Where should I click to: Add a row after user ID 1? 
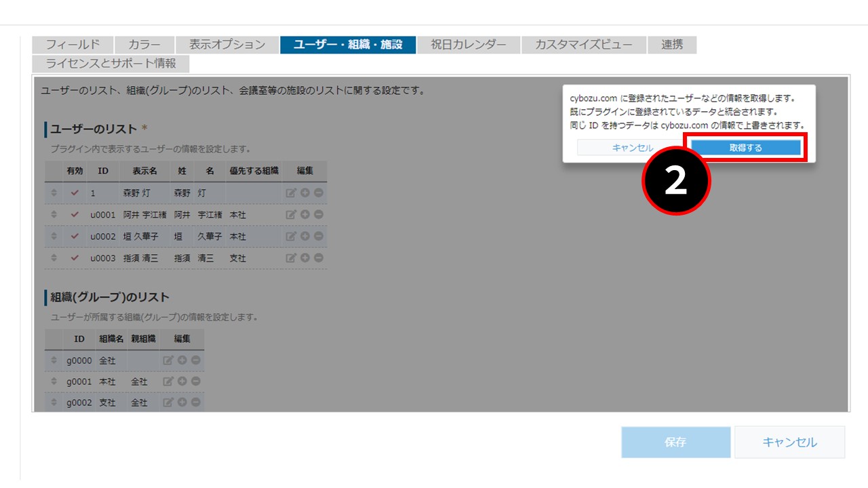305,193
